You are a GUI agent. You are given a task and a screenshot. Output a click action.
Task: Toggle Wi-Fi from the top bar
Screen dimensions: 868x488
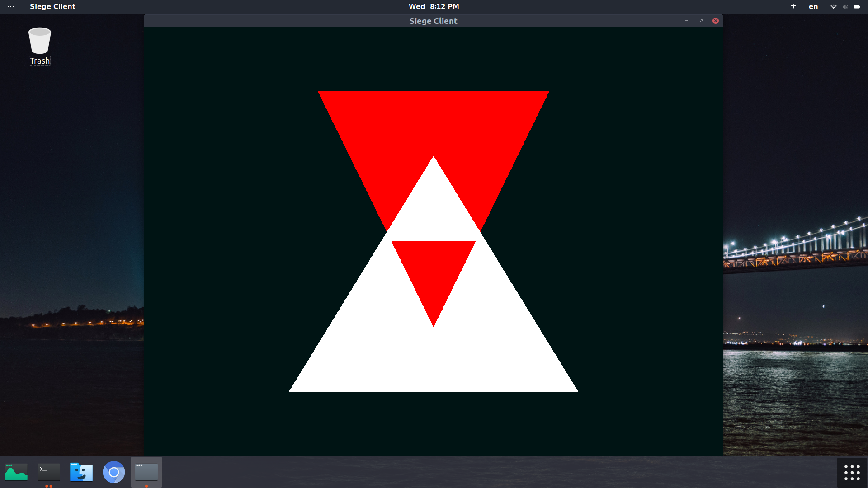(x=833, y=6)
